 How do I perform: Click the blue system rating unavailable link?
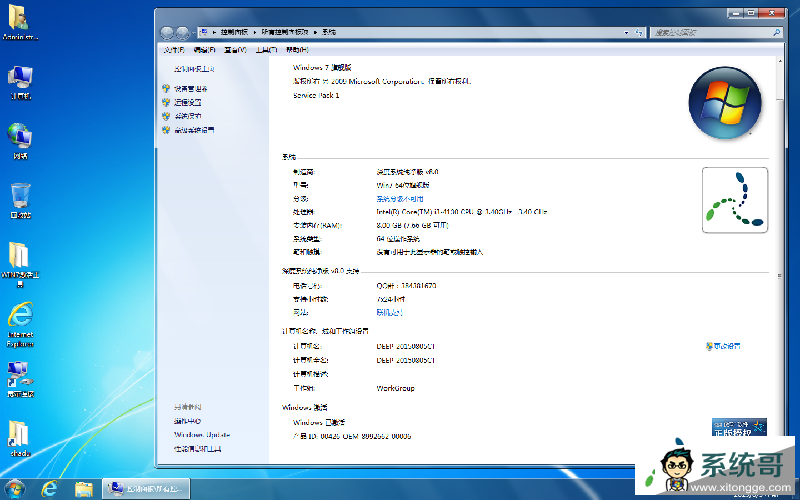pos(400,198)
